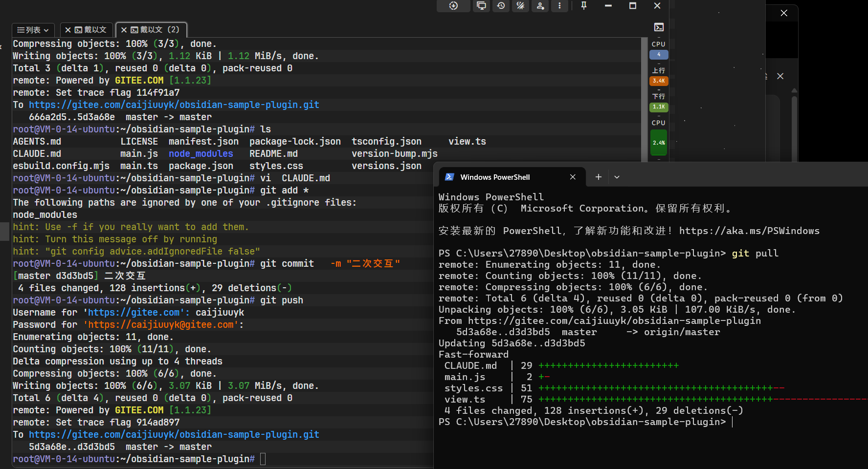Add a new PowerShell tab

pyautogui.click(x=598, y=177)
